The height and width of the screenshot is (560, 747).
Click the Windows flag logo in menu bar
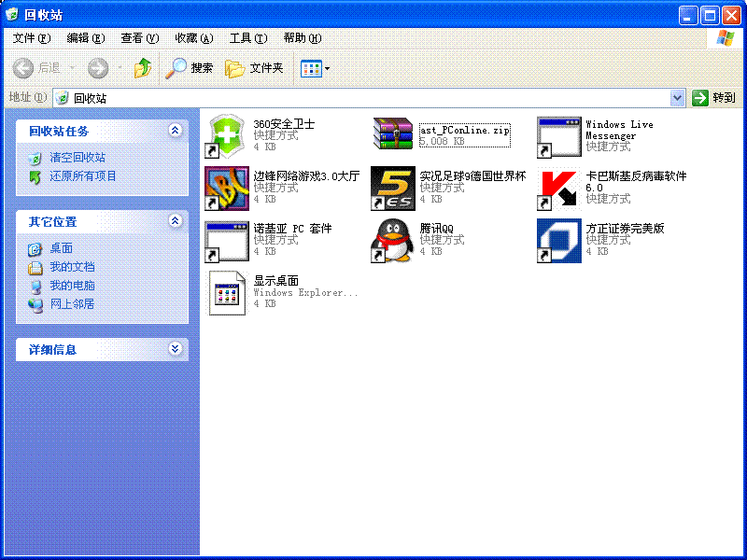(726, 38)
